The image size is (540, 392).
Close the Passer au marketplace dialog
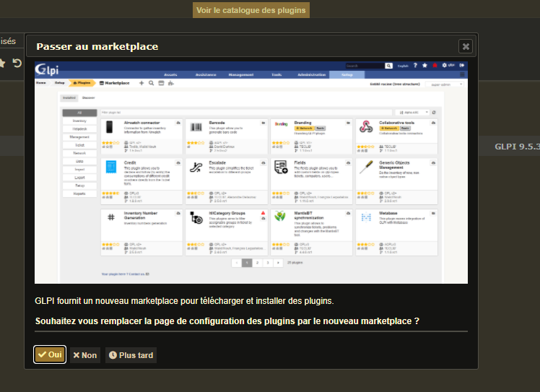[x=466, y=46]
